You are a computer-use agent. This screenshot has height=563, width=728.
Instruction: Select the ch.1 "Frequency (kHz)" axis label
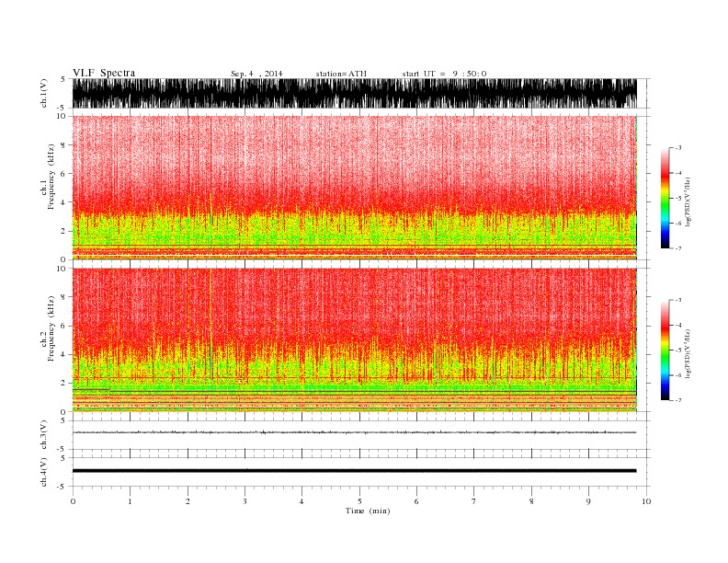coord(51,177)
